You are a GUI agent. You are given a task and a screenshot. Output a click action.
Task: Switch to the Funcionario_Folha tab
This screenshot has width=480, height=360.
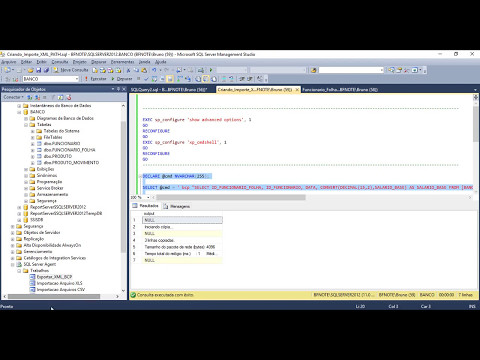tap(340, 90)
